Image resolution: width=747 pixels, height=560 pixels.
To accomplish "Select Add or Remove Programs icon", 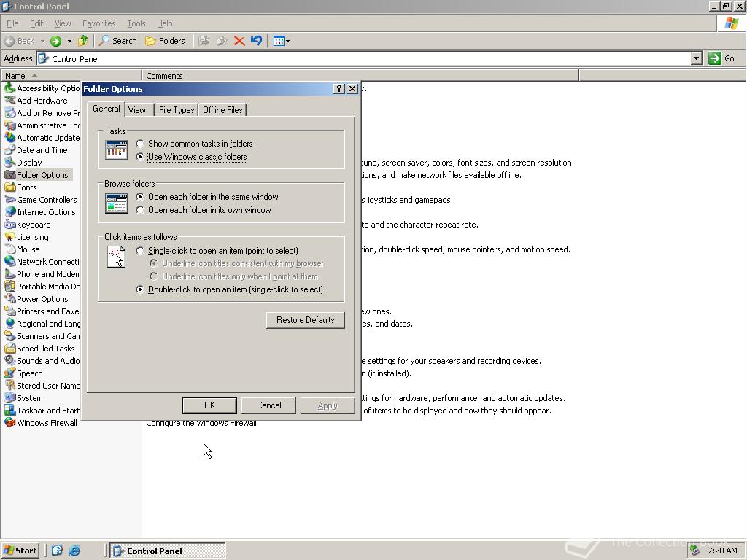I will [10, 113].
